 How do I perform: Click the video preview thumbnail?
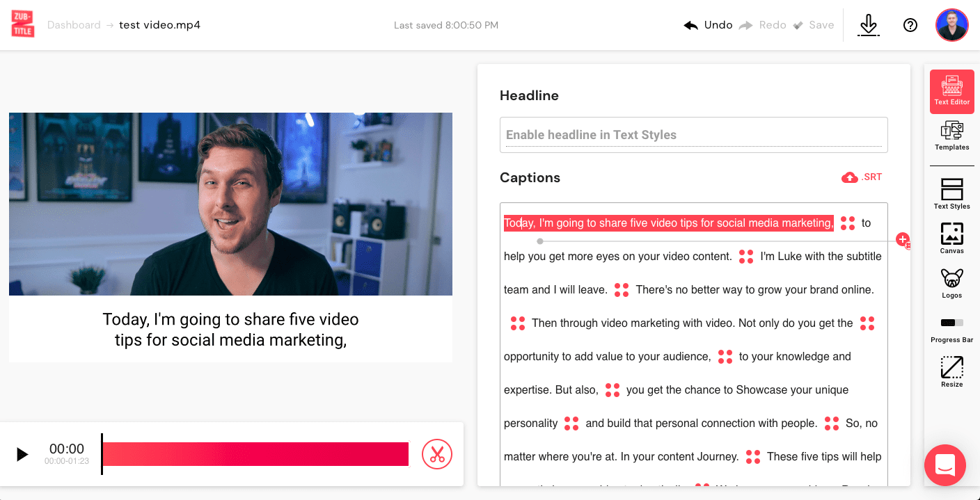point(230,204)
